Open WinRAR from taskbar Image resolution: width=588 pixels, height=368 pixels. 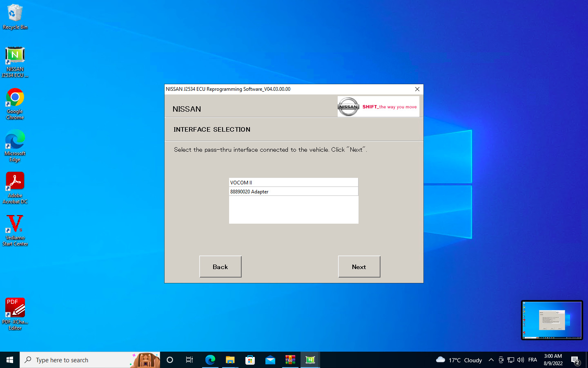pyautogui.click(x=290, y=360)
